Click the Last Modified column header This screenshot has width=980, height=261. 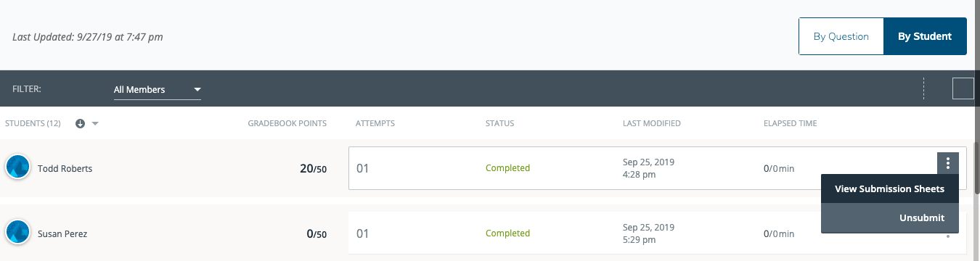pos(652,123)
